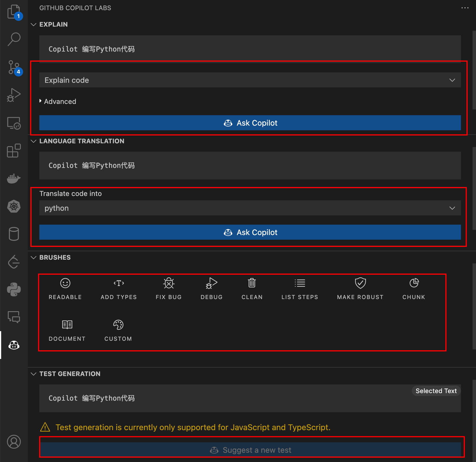Open the Search view icon
Image resolution: width=476 pixels, height=462 pixels.
(14, 39)
